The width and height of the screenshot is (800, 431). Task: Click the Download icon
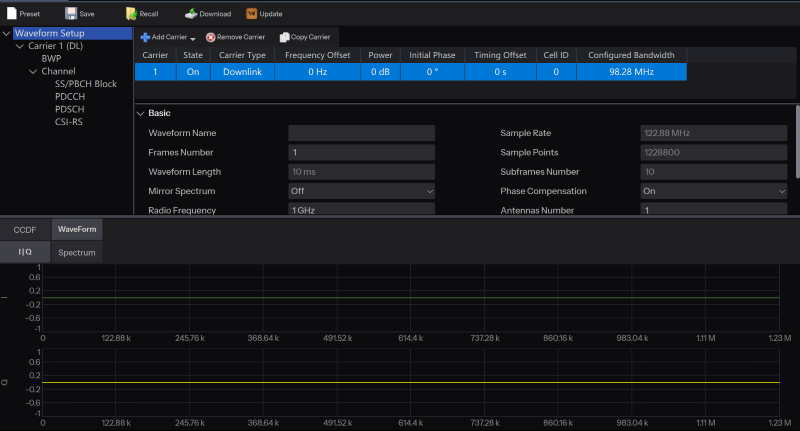tap(191, 14)
